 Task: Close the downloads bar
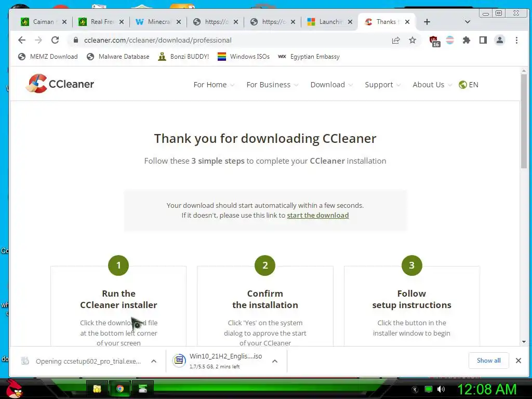pos(518,361)
